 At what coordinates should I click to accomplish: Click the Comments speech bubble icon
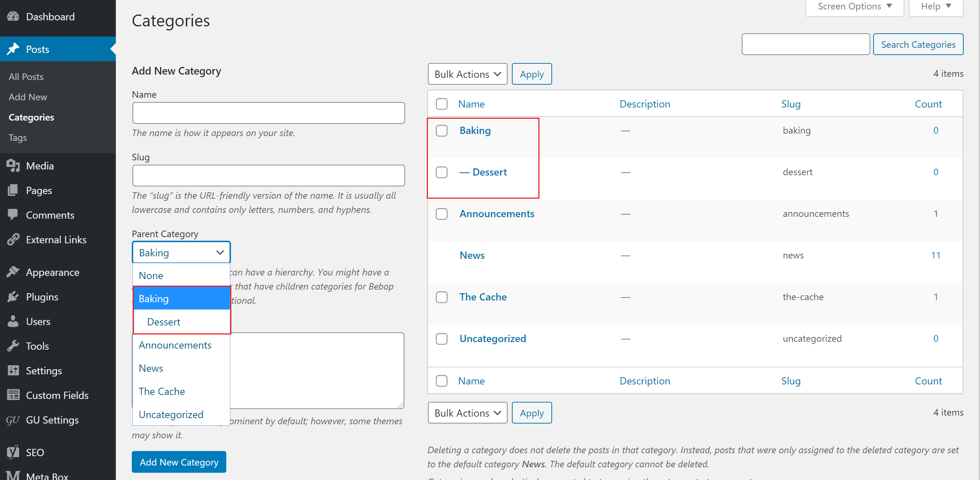pyautogui.click(x=13, y=215)
